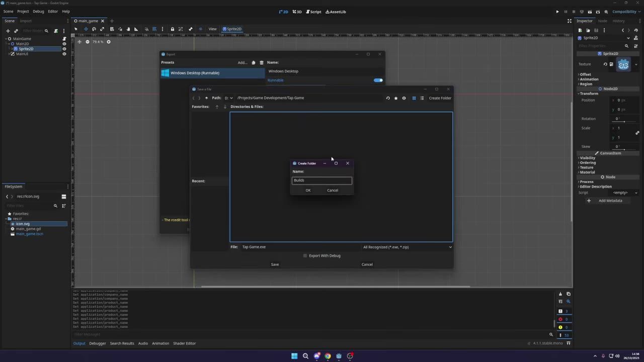Add a new node in Scene dock

coord(8,31)
